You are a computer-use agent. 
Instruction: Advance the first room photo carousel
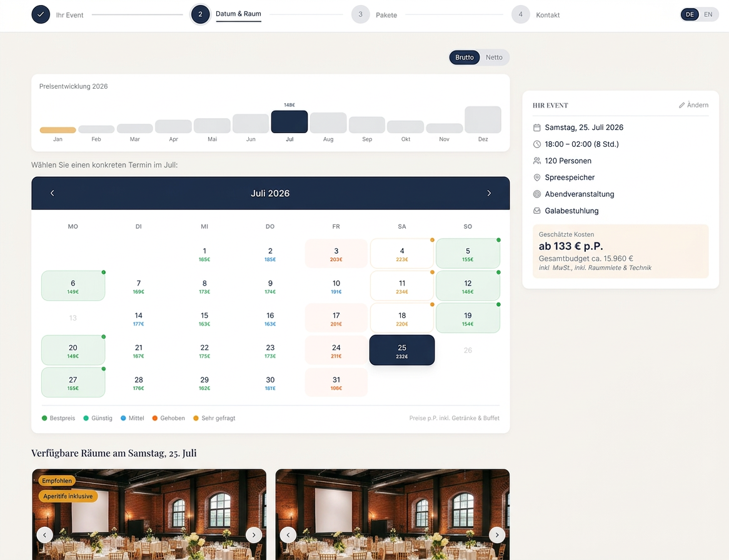[x=254, y=535]
